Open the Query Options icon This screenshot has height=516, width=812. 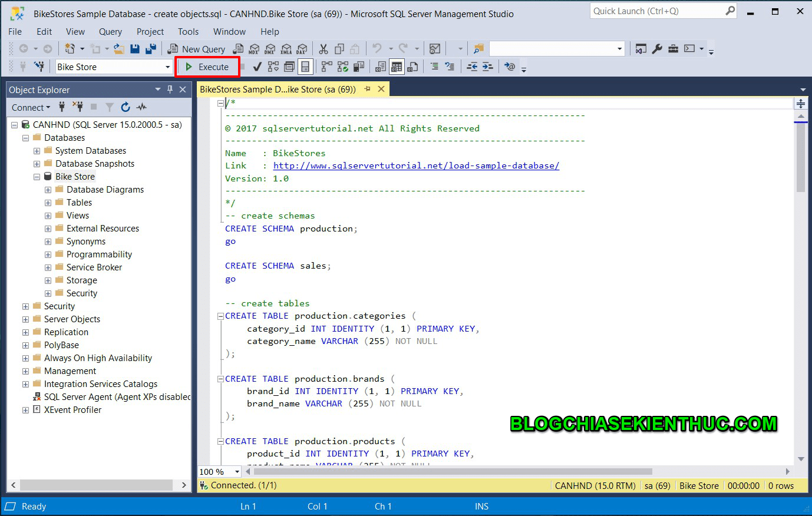(289, 67)
